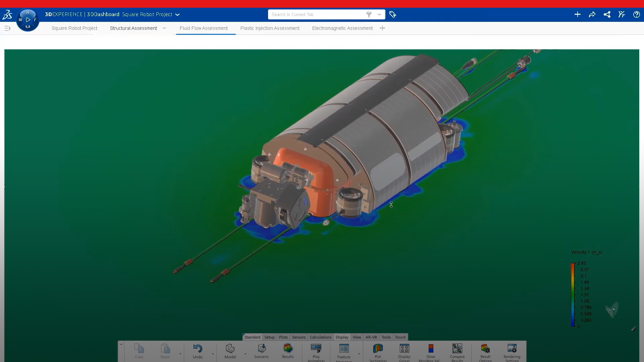Open the search filter dropdown
This screenshot has height=362, width=644.
pos(379,14)
